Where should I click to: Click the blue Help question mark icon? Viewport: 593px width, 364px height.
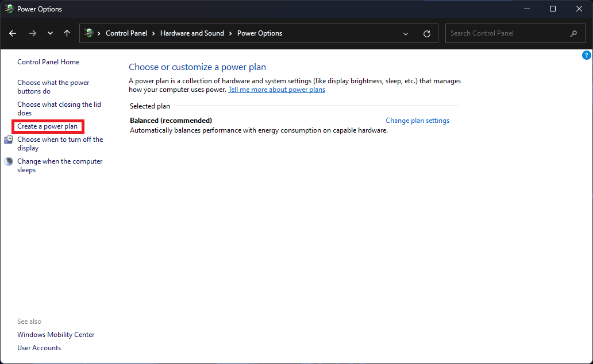(586, 55)
